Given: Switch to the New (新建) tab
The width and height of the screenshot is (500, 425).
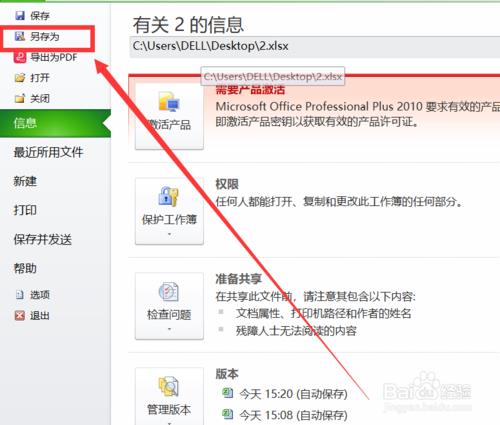Looking at the screenshot, I should tap(25, 181).
